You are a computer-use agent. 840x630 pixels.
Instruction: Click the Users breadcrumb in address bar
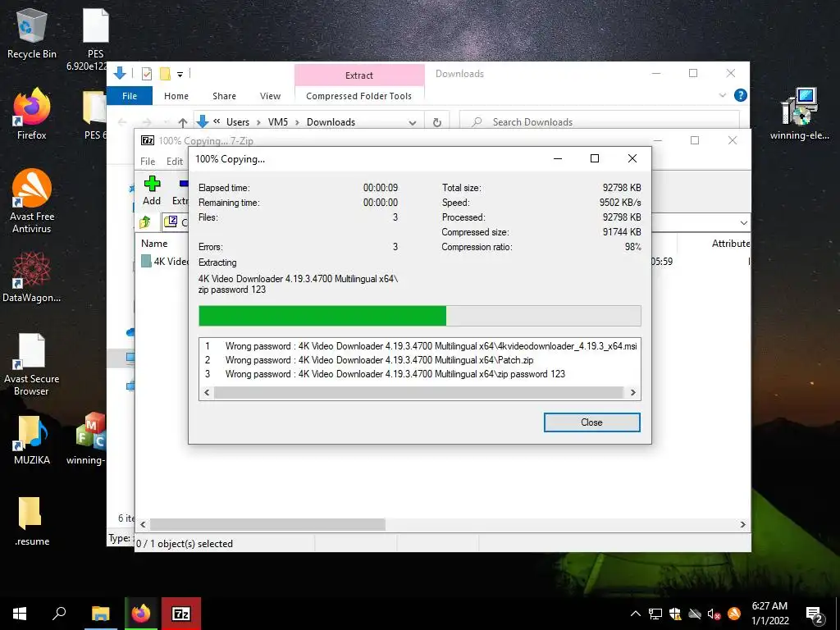pos(237,122)
